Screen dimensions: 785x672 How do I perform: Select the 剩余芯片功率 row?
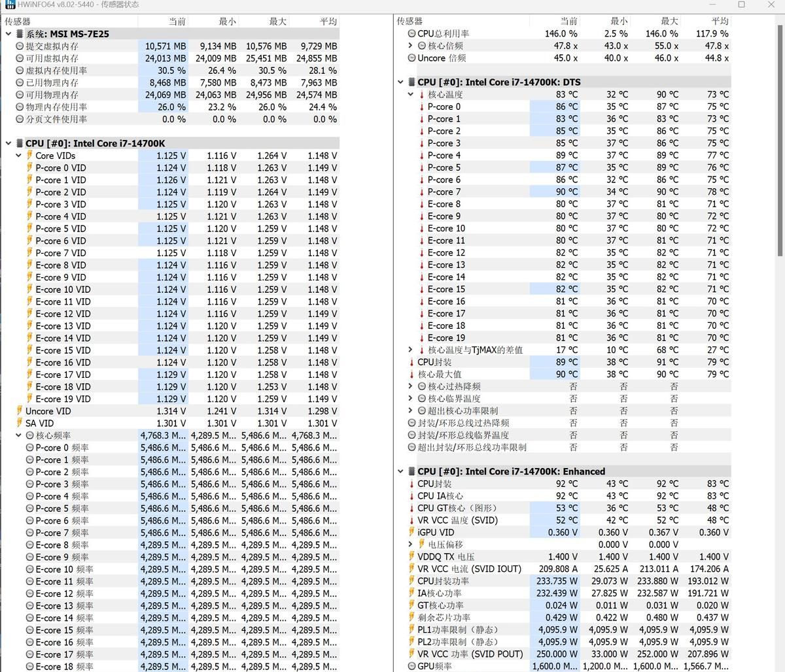(563, 618)
